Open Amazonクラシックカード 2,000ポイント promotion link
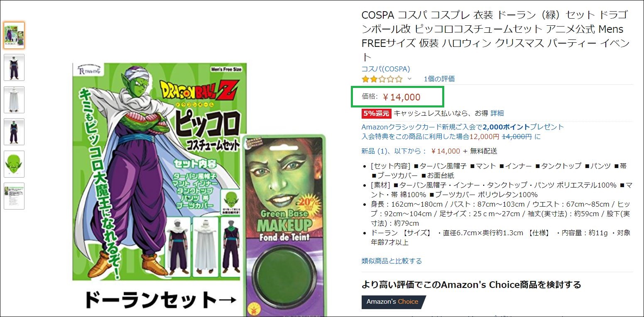This screenshot has height=317, width=644. (x=463, y=127)
